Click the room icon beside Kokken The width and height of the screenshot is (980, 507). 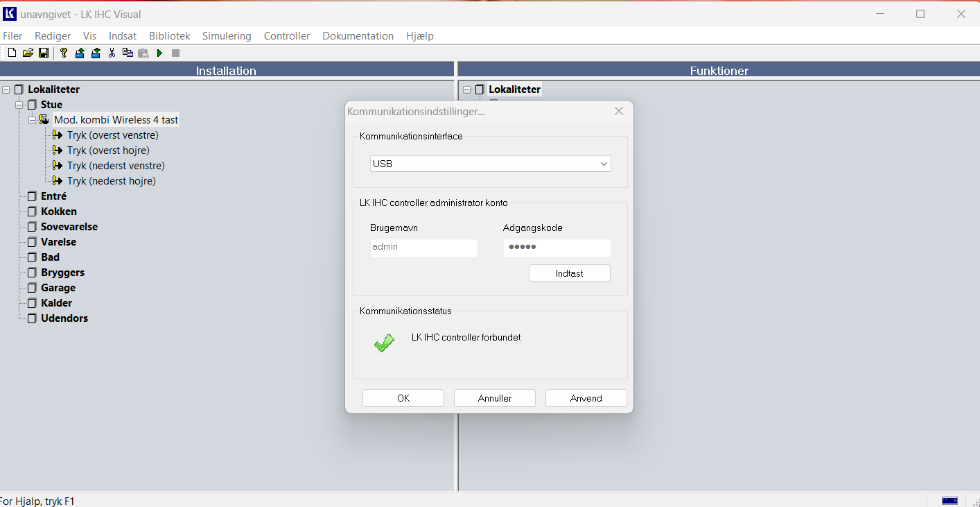pyautogui.click(x=32, y=212)
